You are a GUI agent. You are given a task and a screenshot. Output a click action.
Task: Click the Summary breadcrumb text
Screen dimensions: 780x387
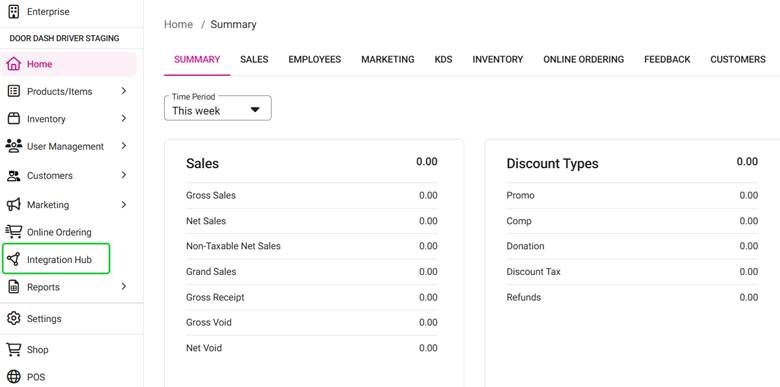(233, 24)
